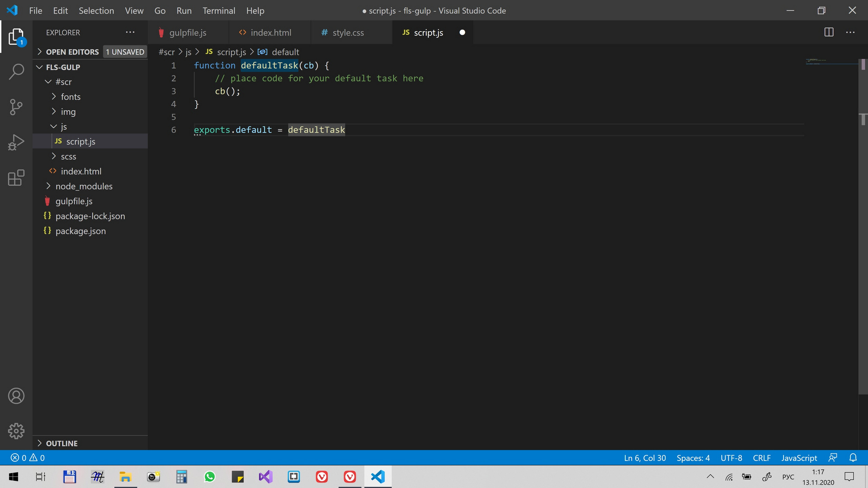The width and height of the screenshot is (868, 488).
Task: Open Explorer Views and More Actions ellipsis
Action: [130, 32]
